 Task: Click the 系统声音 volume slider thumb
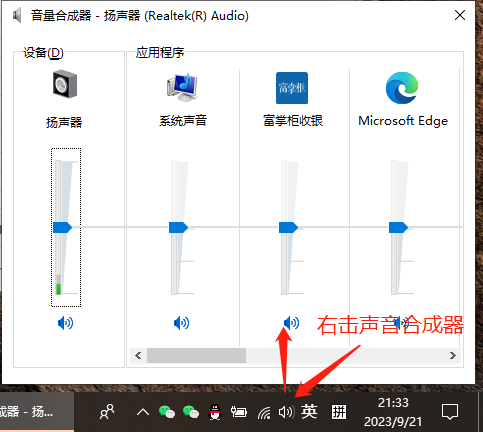(x=178, y=227)
